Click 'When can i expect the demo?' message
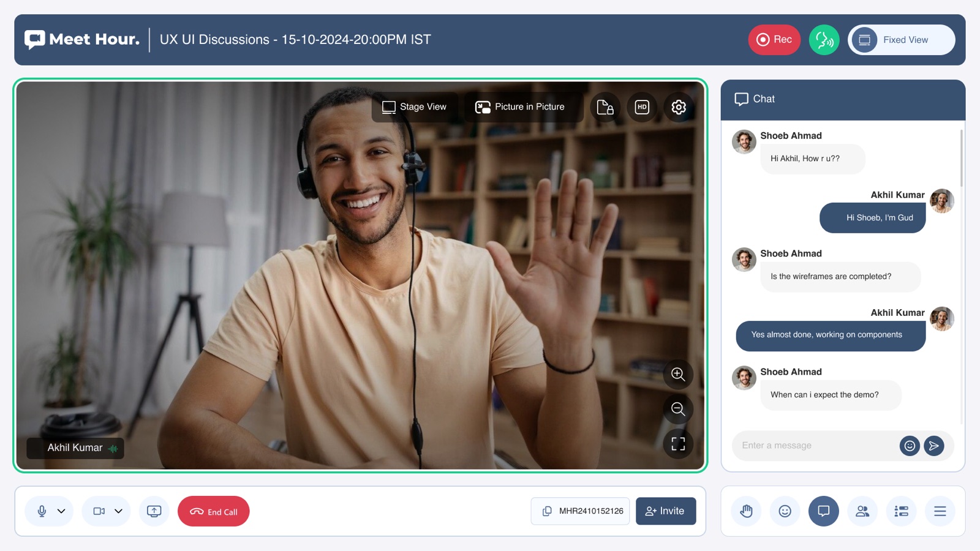The width and height of the screenshot is (980, 551). click(x=831, y=395)
